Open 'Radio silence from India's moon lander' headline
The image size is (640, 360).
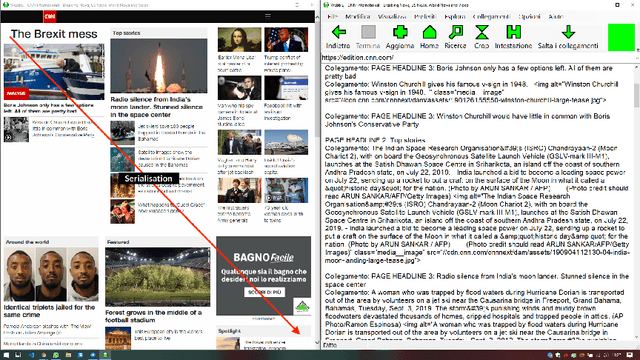point(157,107)
